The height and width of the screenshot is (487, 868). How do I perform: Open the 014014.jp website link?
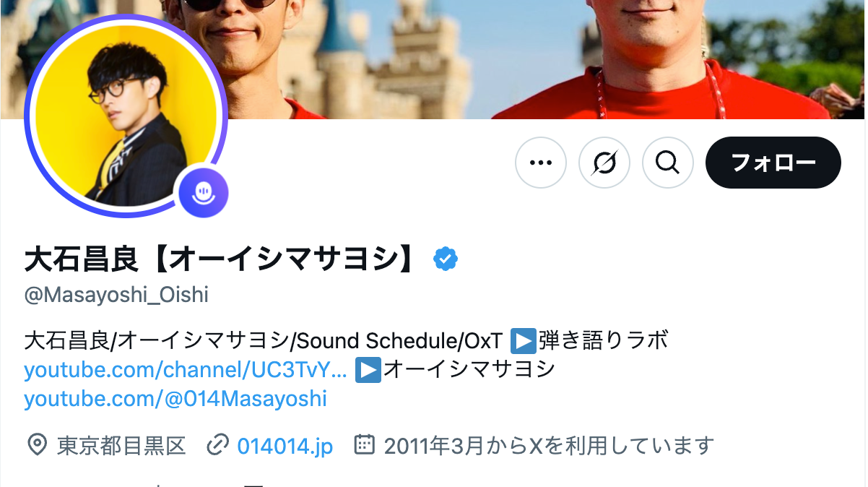tap(285, 446)
